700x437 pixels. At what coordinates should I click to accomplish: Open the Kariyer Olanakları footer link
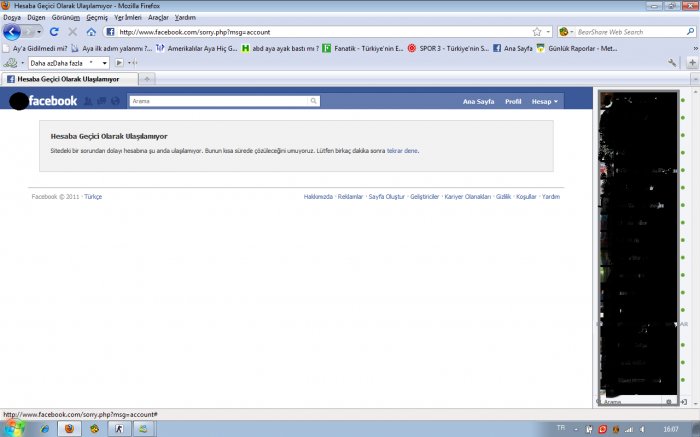[x=467, y=196]
